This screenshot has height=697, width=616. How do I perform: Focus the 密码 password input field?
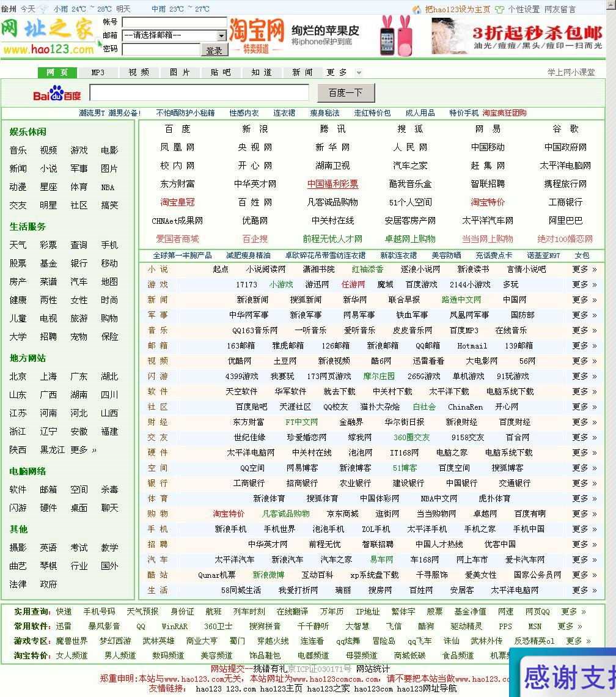(x=161, y=50)
